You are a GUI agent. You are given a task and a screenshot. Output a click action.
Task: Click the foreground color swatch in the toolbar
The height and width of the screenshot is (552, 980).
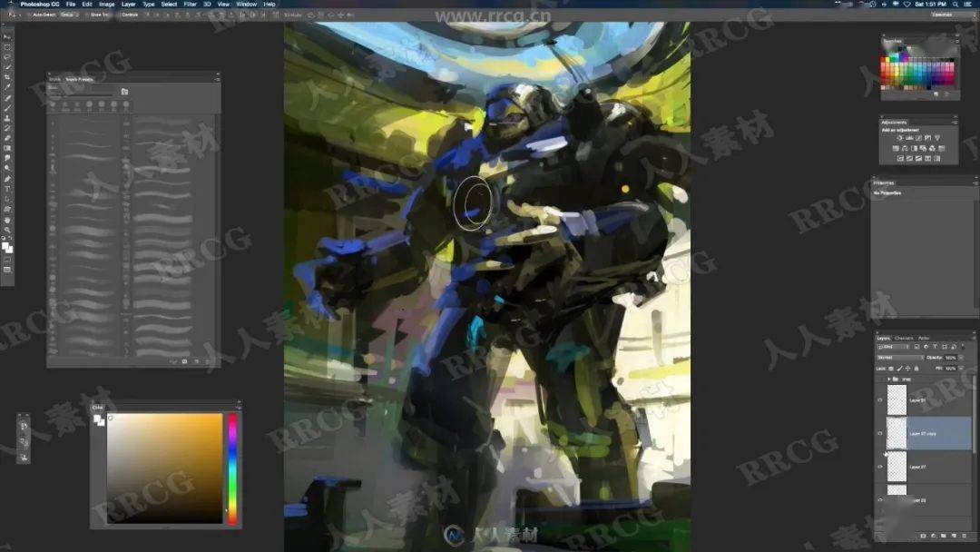coord(6,245)
